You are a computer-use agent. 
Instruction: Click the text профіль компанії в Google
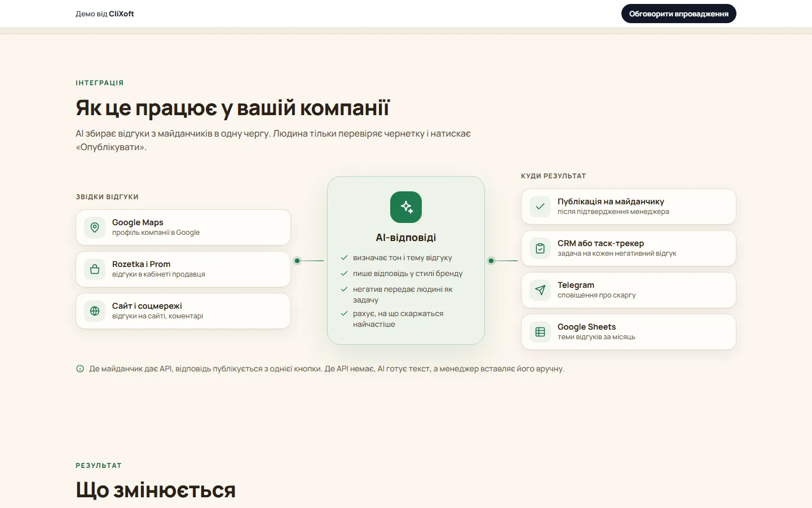(x=156, y=233)
